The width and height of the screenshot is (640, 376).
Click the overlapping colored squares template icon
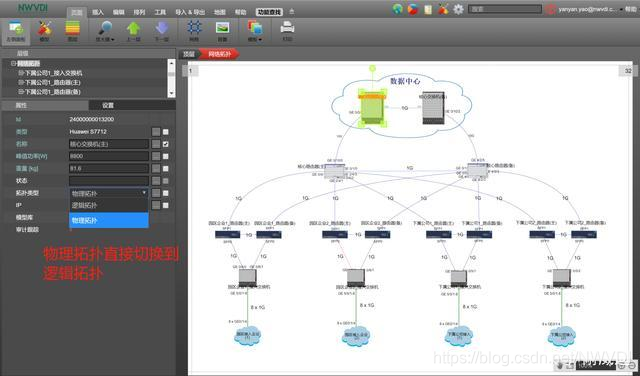(x=255, y=28)
